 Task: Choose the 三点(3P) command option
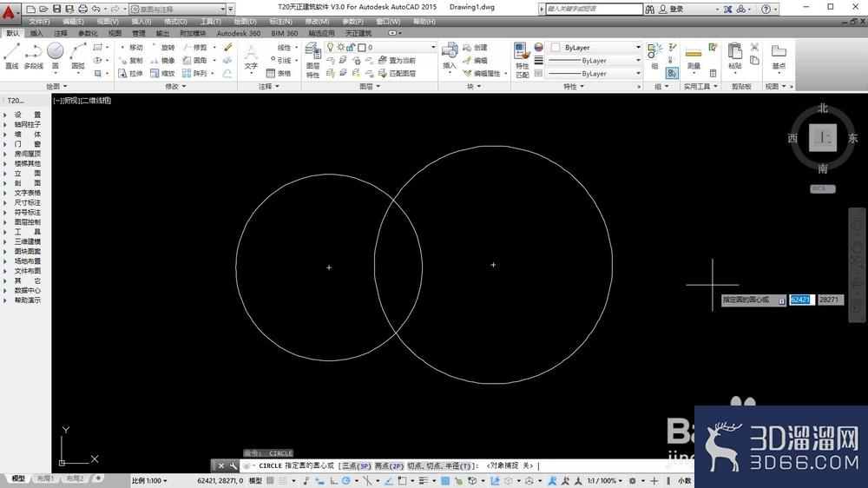tap(357, 465)
